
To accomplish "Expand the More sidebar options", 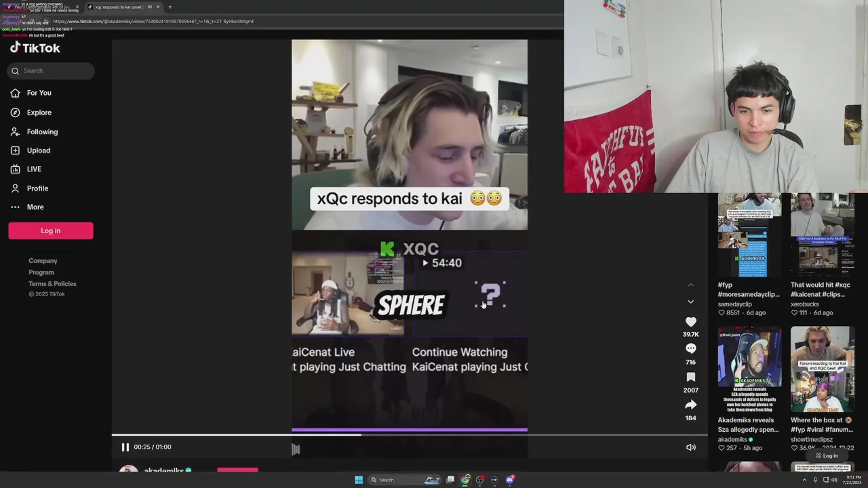I will (x=27, y=207).
